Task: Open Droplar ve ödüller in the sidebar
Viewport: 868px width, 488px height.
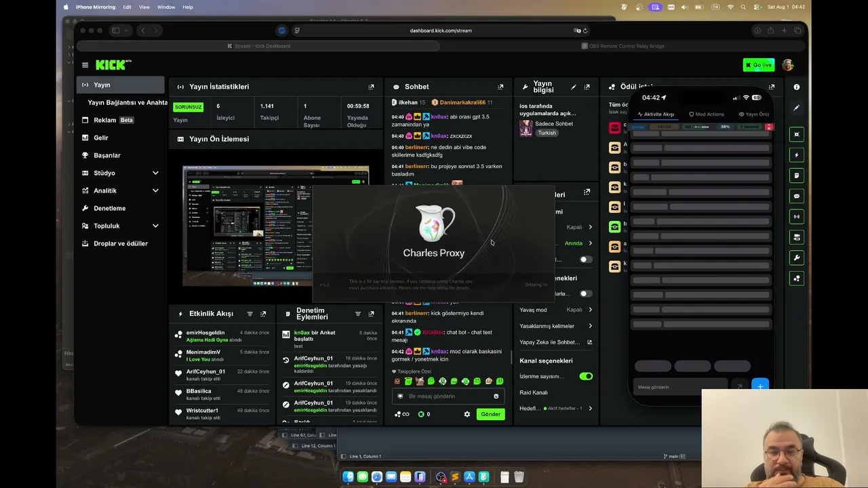Action: 121,243
